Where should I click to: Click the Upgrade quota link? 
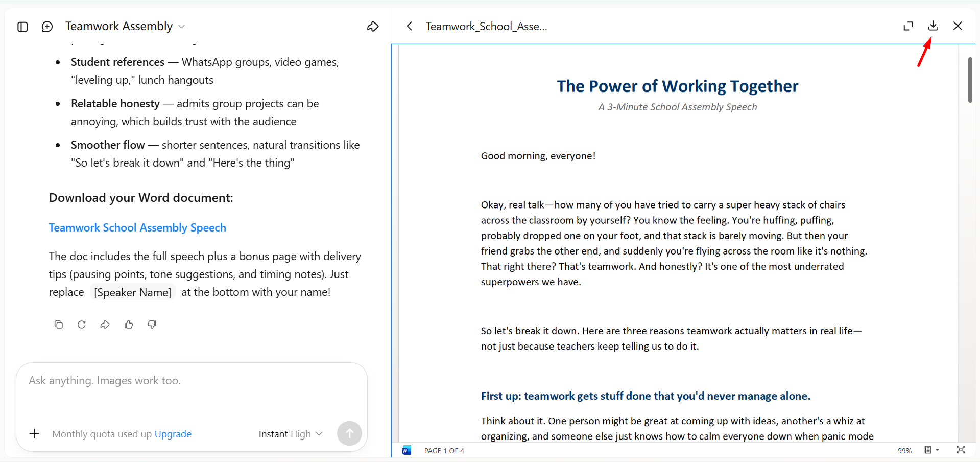(173, 434)
